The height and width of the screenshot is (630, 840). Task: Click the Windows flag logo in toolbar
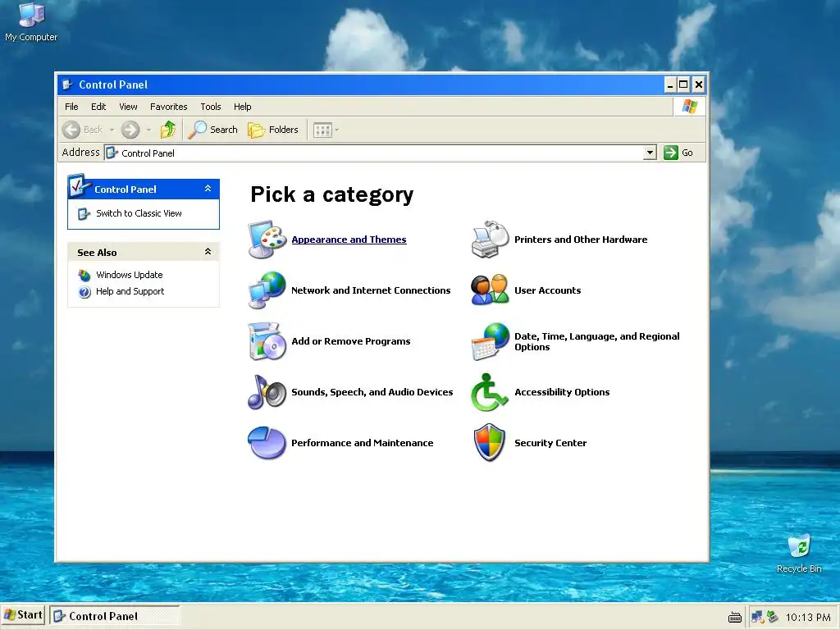[x=689, y=106]
